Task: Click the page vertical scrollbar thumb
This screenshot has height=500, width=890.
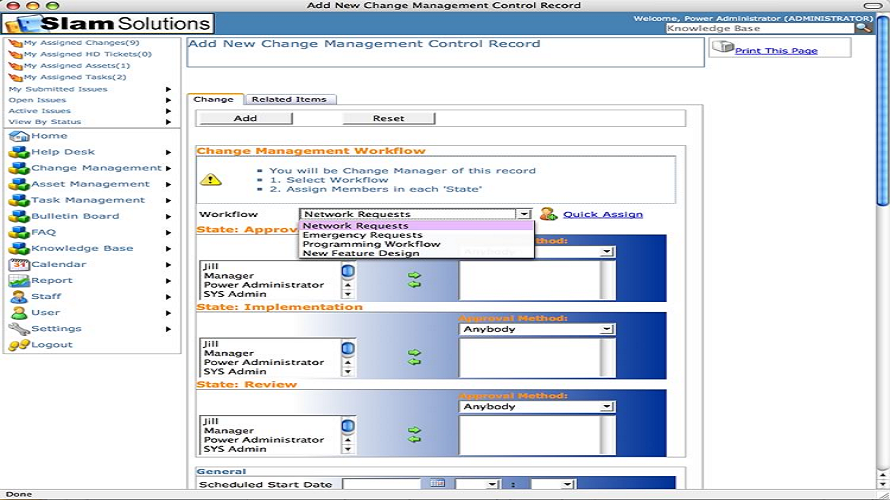Action: pyautogui.click(x=883, y=111)
